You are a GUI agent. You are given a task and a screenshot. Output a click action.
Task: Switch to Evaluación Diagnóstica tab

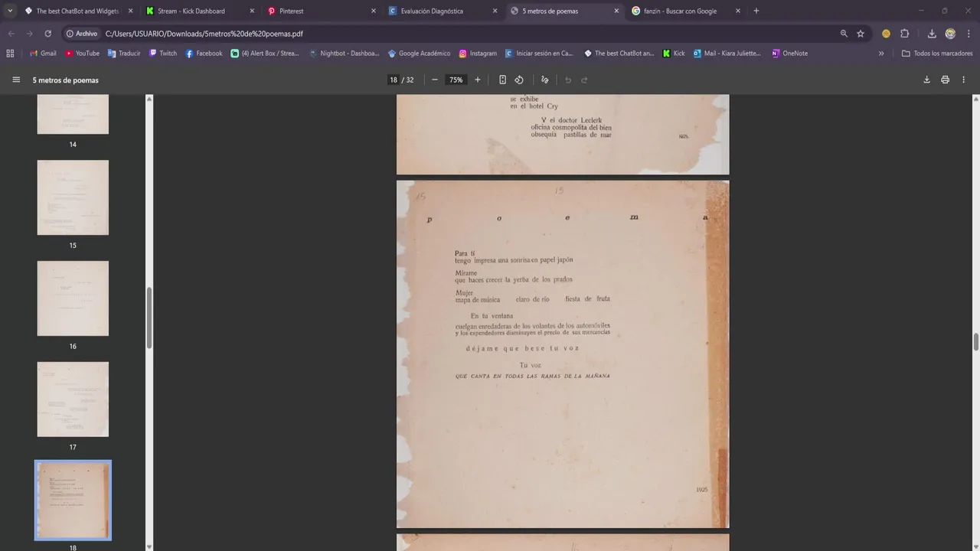[x=441, y=11]
